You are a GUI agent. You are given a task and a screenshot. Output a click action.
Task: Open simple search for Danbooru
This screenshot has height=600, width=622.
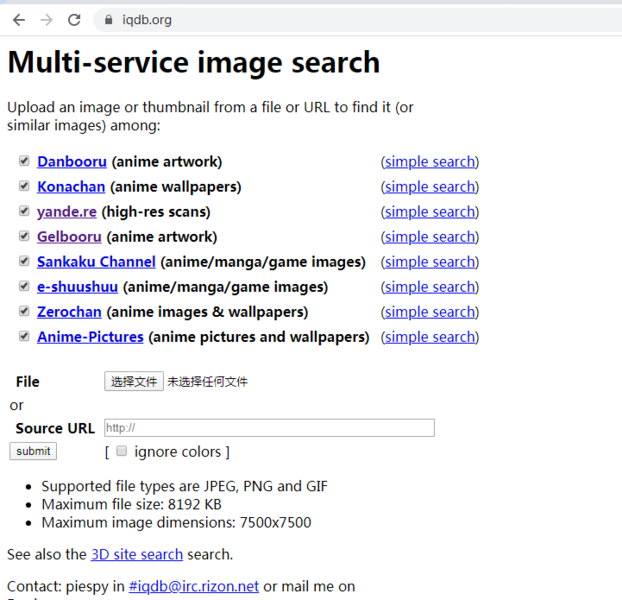tap(430, 161)
